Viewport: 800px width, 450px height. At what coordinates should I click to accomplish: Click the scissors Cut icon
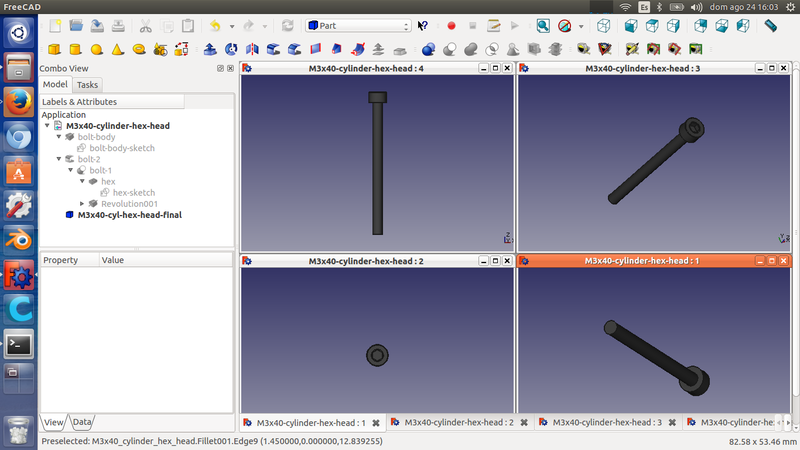tap(146, 25)
